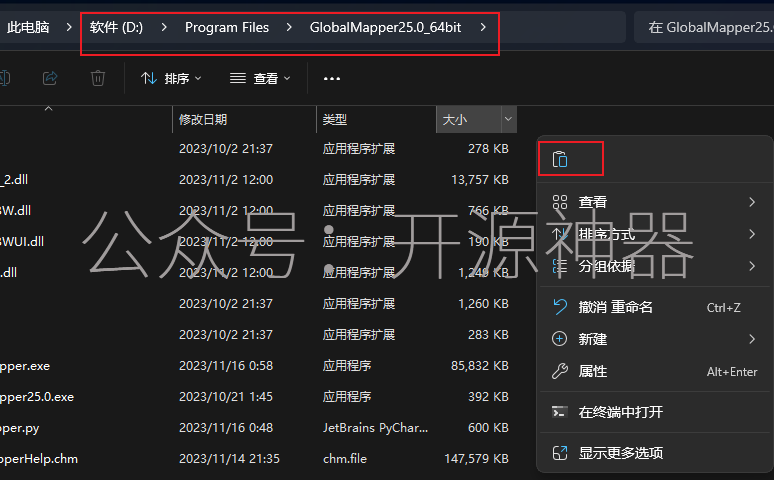The width and height of the screenshot is (774, 480).
Task: Click the wrench icon beside 属性
Action: 559,371
